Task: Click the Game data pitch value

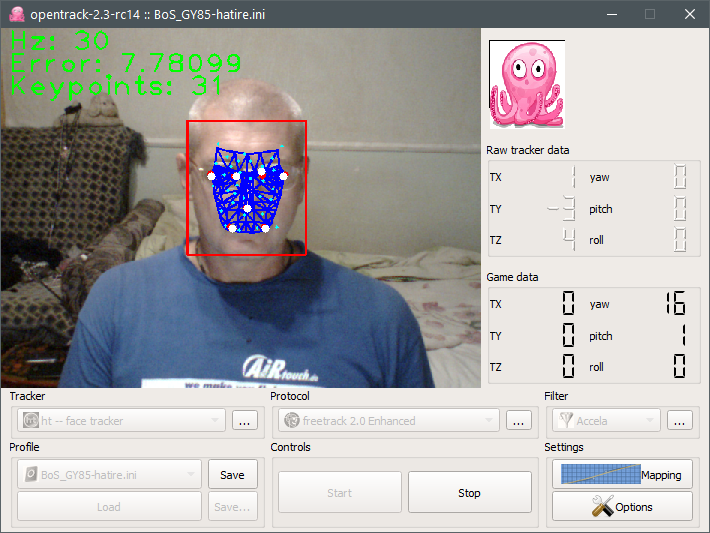Action: pos(683,336)
